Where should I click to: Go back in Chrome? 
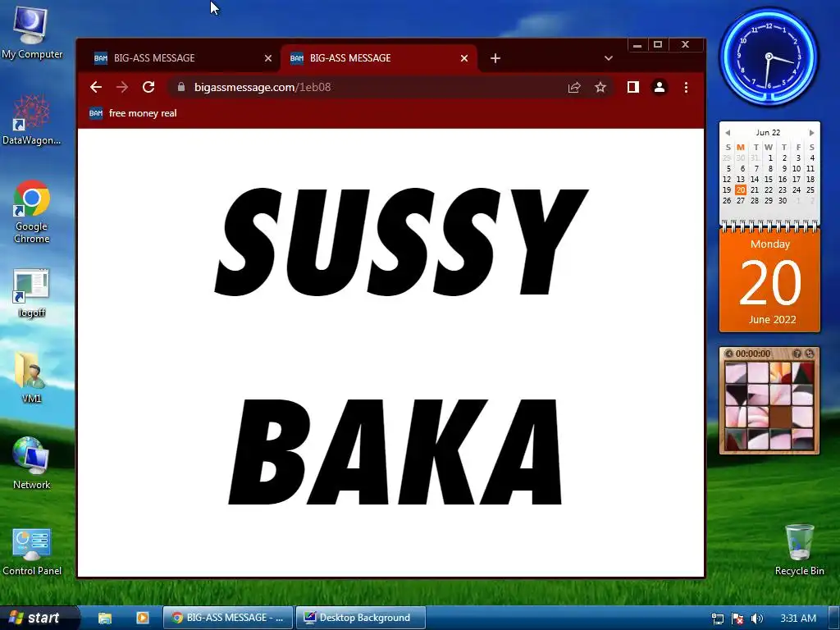pyautogui.click(x=96, y=87)
